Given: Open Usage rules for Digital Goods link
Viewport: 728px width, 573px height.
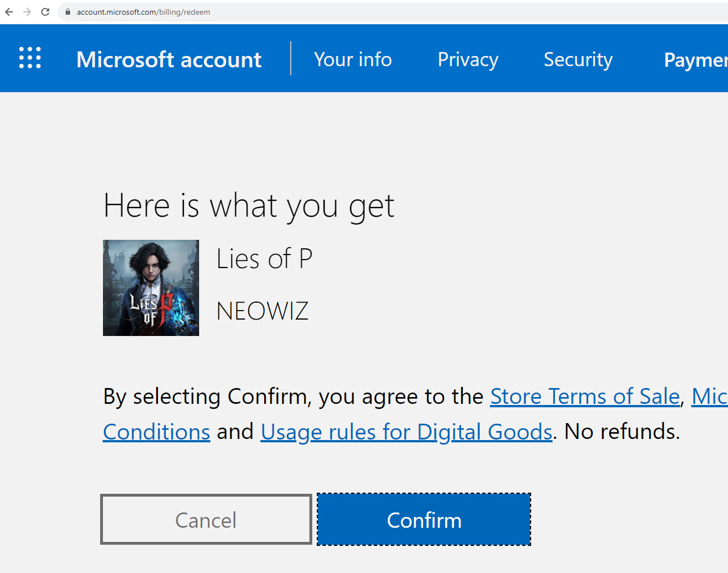Looking at the screenshot, I should tap(406, 432).
